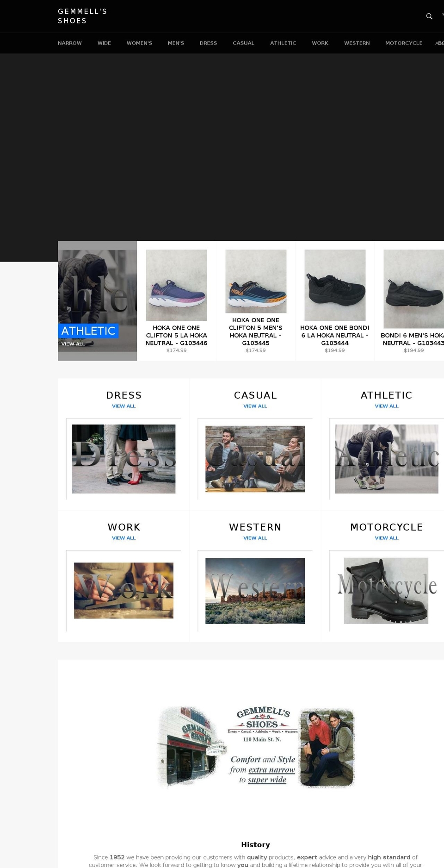Click View All under Western heading
Screen dimensions: 444x868
255,538
